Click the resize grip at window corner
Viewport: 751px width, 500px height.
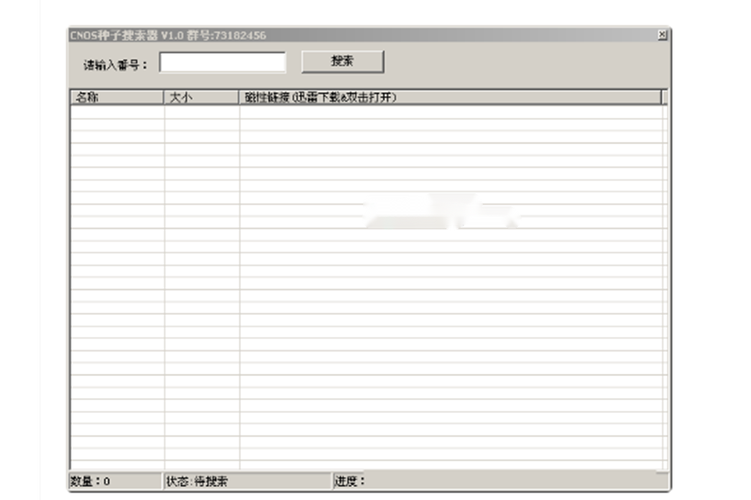(665, 485)
